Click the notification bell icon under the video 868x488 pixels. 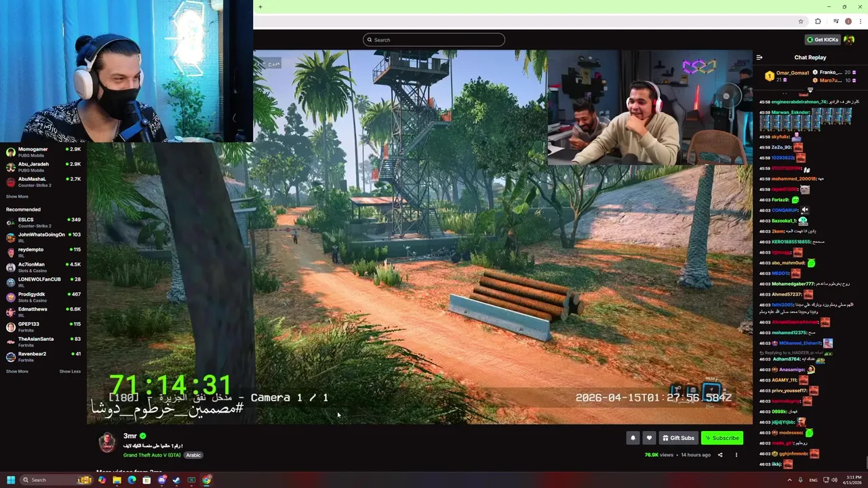click(633, 438)
